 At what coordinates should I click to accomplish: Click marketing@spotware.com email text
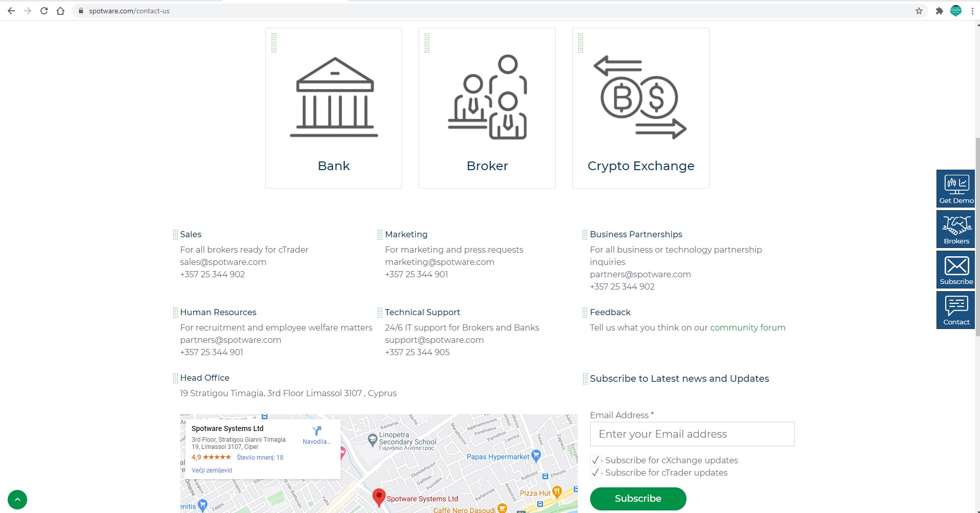point(440,262)
